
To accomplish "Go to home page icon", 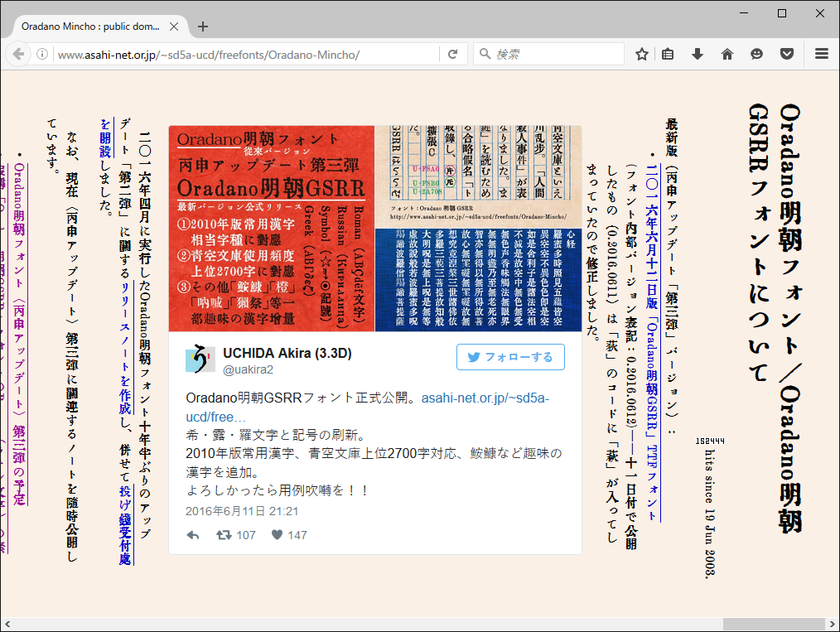I will tap(727, 54).
